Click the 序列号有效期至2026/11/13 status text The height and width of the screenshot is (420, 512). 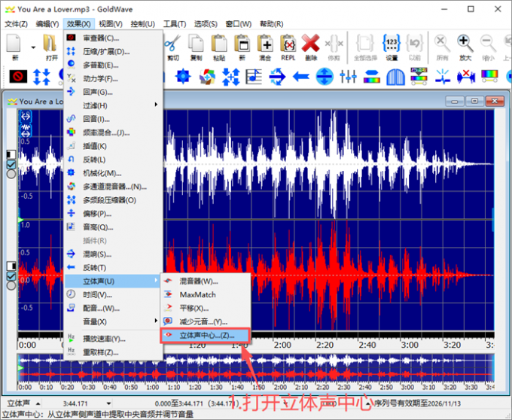417,403
